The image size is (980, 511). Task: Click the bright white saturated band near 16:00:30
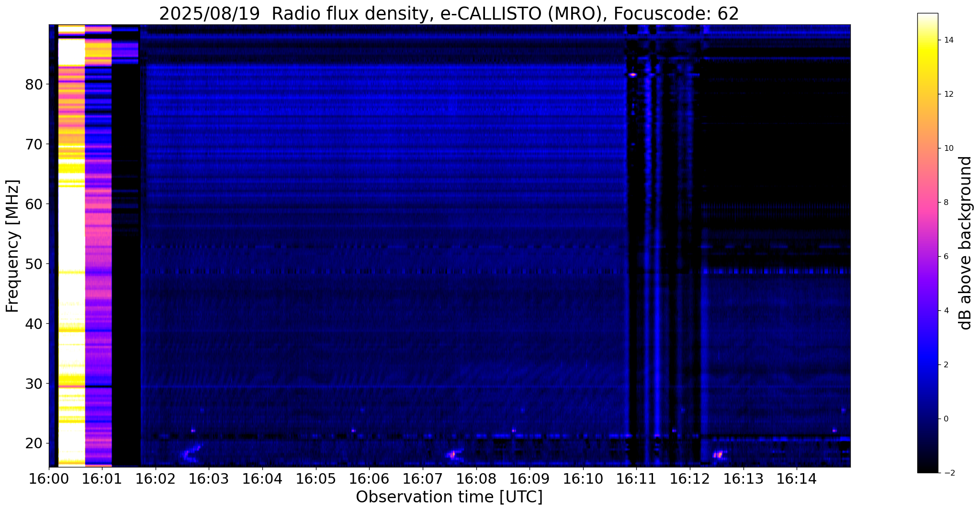click(71, 245)
